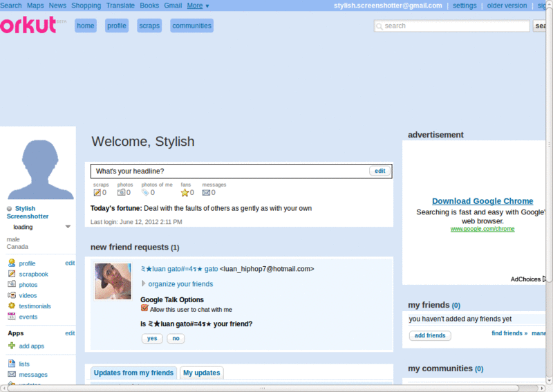Click the messages counter envelope icon
The width and height of the screenshot is (553, 392).
206,193
